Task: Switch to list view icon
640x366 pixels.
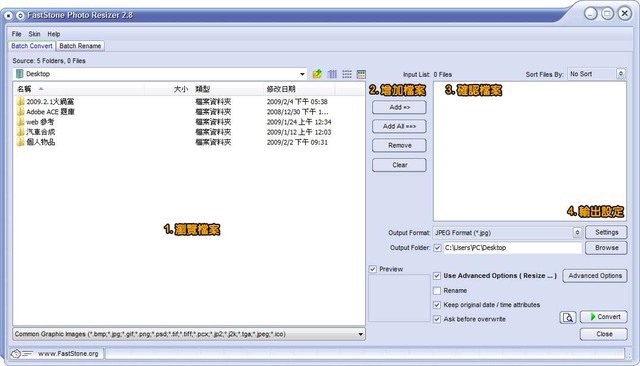Action: click(x=347, y=74)
